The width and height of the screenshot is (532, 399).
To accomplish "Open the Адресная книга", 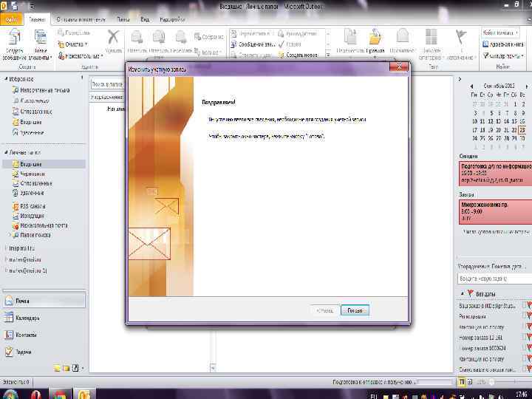I will [503, 44].
